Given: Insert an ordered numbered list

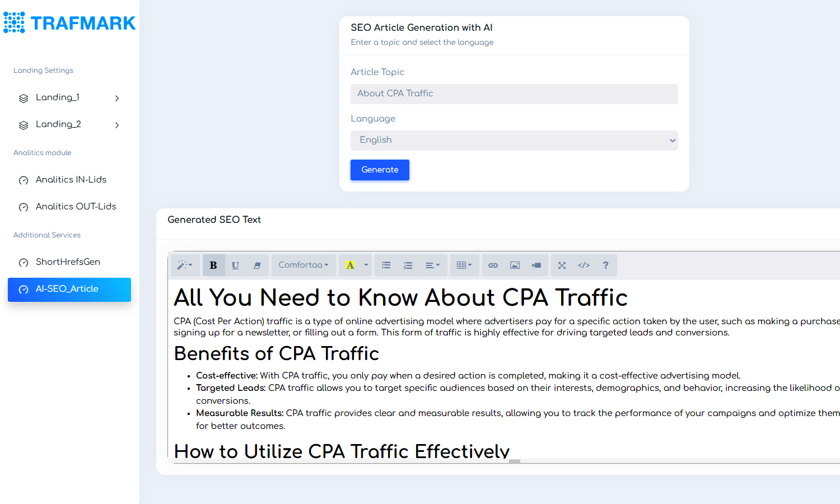Looking at the screenshot, I should coord(408,265).
